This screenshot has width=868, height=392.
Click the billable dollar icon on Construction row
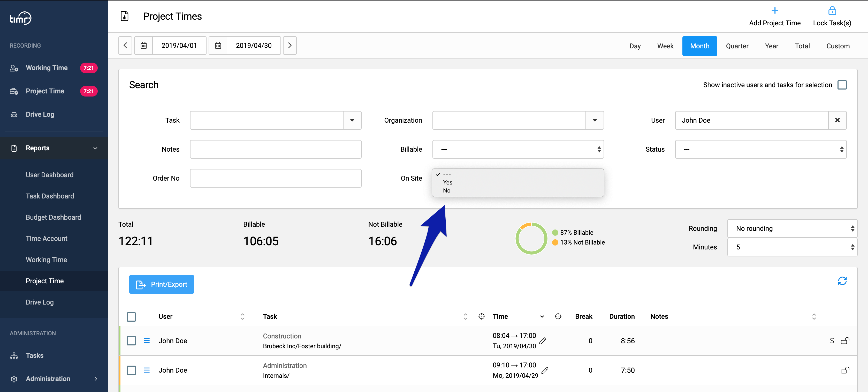(x=832, y=341)
